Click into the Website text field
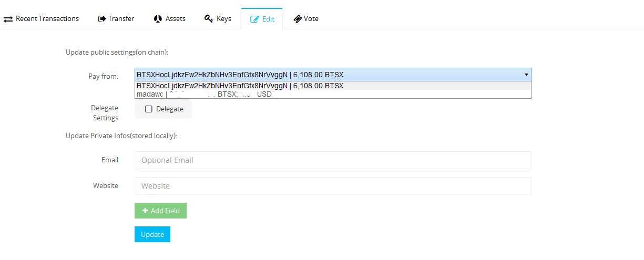The width and height of the screenshot is (644, 260). pyautogui.click(x=332, y=186)
